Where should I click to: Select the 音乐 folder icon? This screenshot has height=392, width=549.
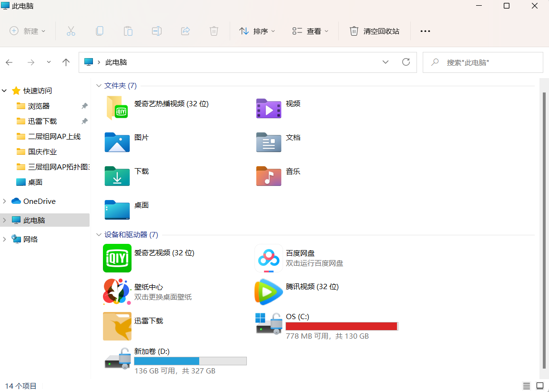tap(269, 176)
